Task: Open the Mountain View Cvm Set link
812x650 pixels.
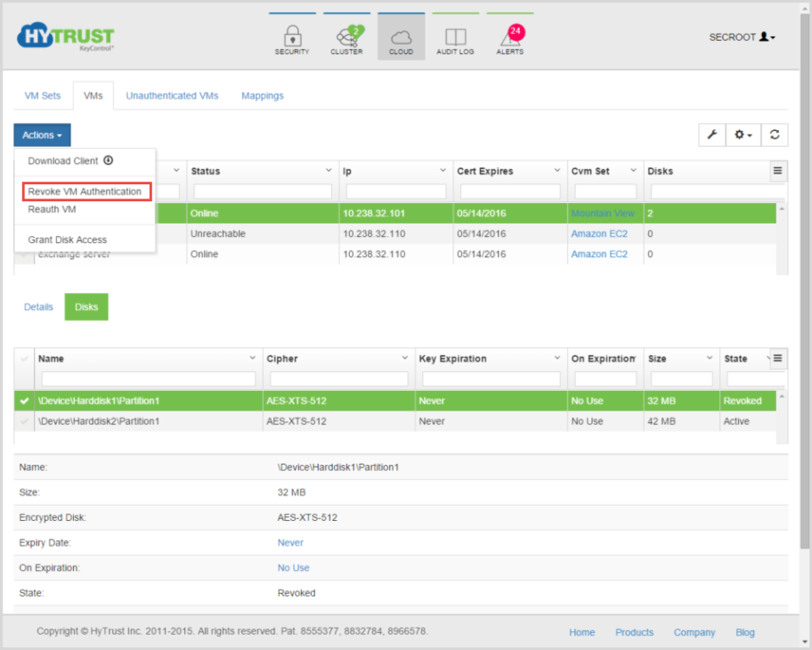Action: (x=603, y=214)
